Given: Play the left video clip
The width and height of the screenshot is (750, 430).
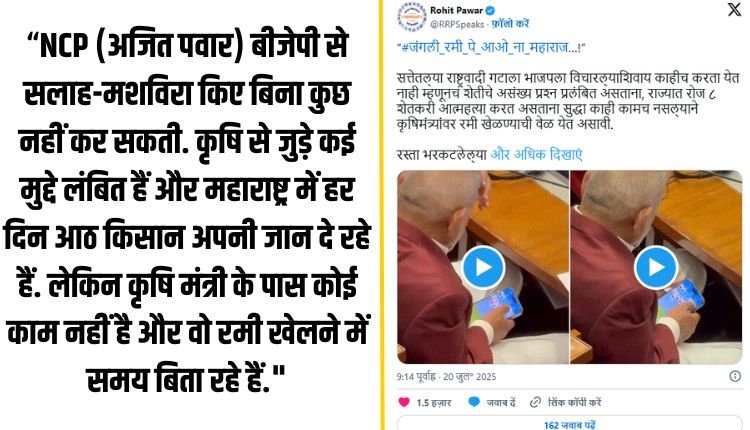Looking at the screenshot, I should point(483,267).
